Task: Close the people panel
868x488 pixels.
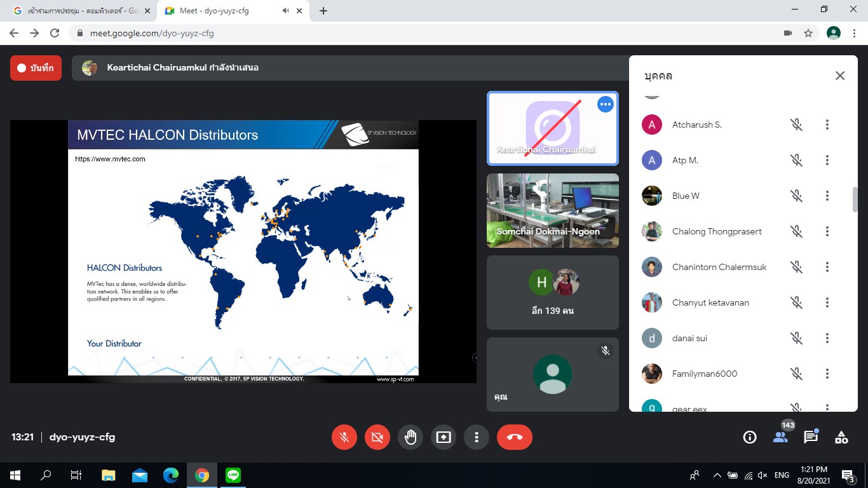Action: [x=840, y=76]
